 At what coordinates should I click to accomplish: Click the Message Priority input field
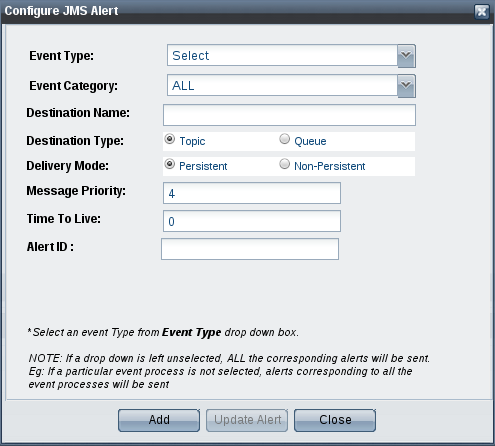(x=252, y=193)
